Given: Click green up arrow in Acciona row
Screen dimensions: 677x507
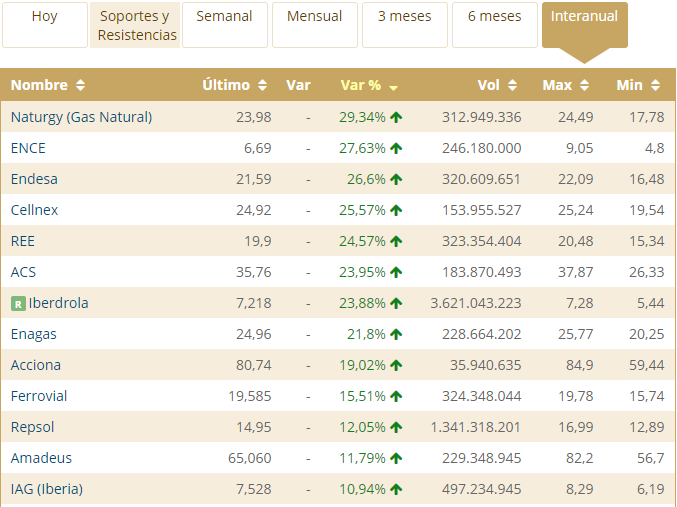Looking at the screenshot, I should [396, 365].
